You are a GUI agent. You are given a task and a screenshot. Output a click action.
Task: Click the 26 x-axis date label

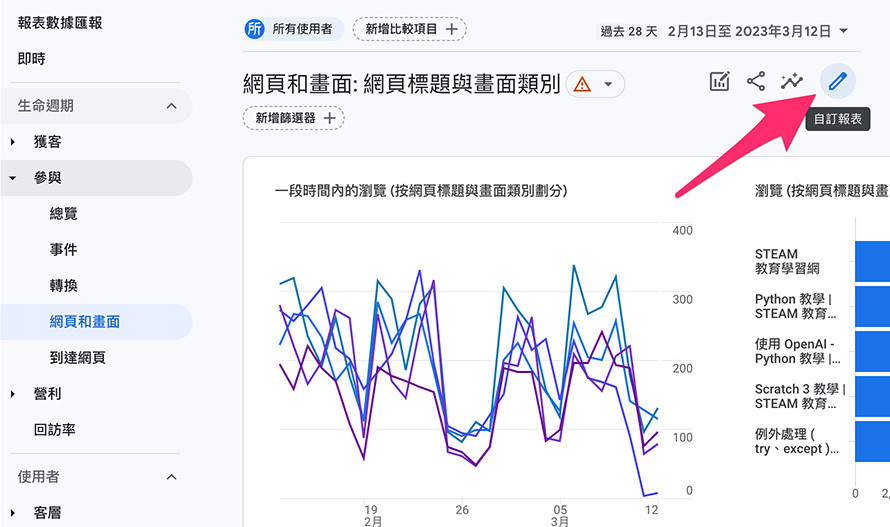coord(462,510)
